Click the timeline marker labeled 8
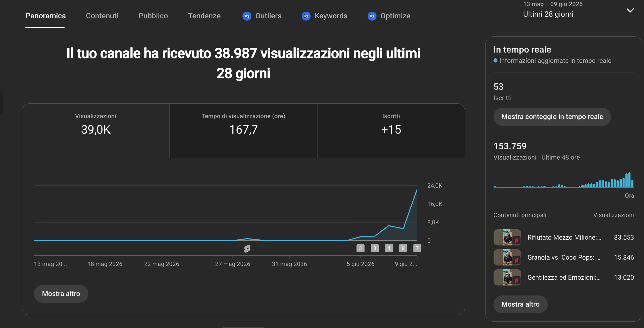The image size is (644, 328). 403,248
